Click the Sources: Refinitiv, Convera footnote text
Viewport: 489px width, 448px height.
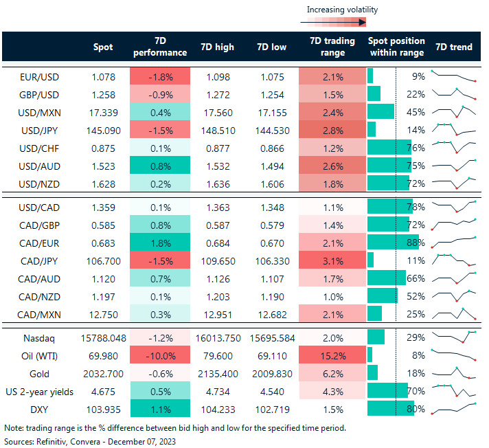point(88,439)
